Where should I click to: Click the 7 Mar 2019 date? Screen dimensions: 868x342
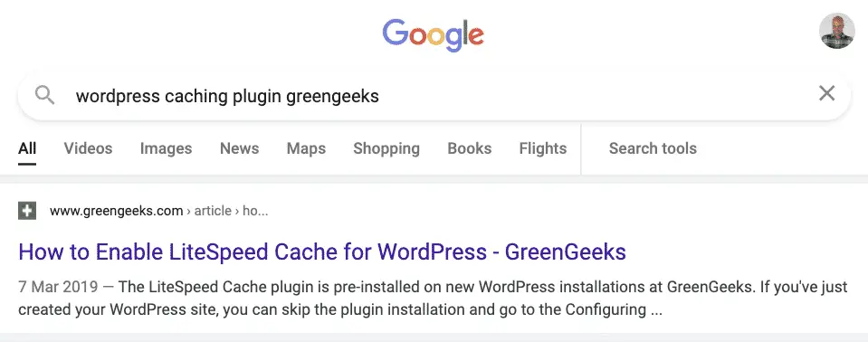pos(58,287)
